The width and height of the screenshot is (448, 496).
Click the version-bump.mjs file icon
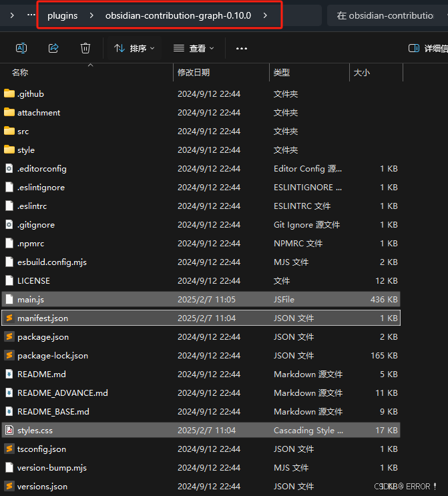click(x=9, y=467)
